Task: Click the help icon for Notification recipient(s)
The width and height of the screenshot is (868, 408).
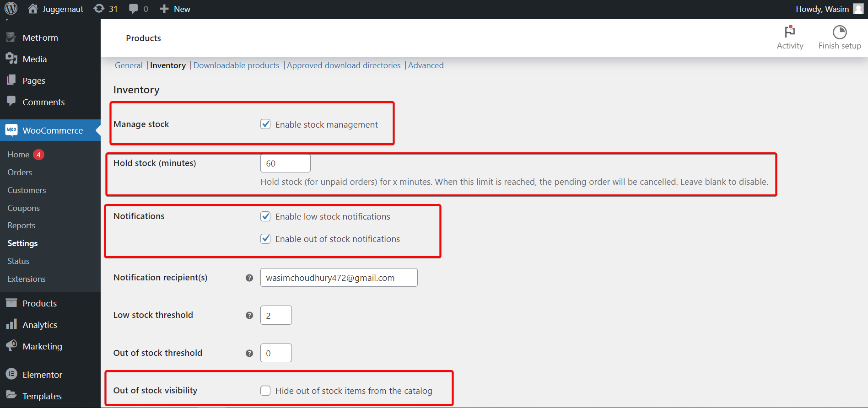Action: 249,278
